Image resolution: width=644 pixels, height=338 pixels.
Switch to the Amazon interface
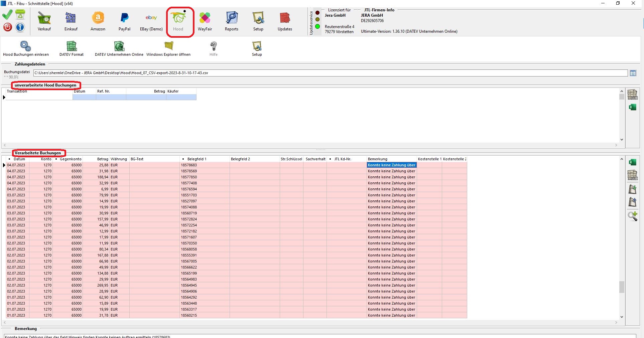(x=98, y=21)
